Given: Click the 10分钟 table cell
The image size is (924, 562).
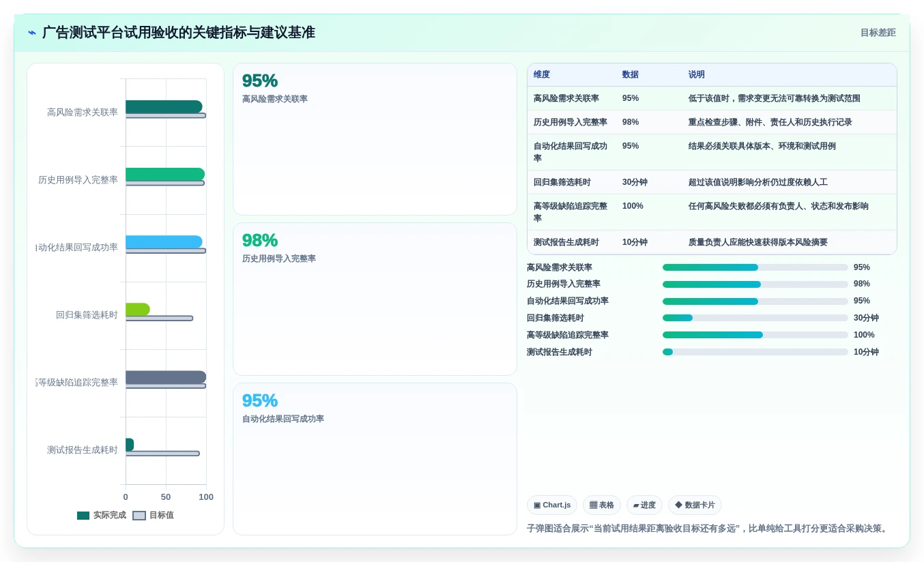Looking at the screenshot, I should click(635, 242).
